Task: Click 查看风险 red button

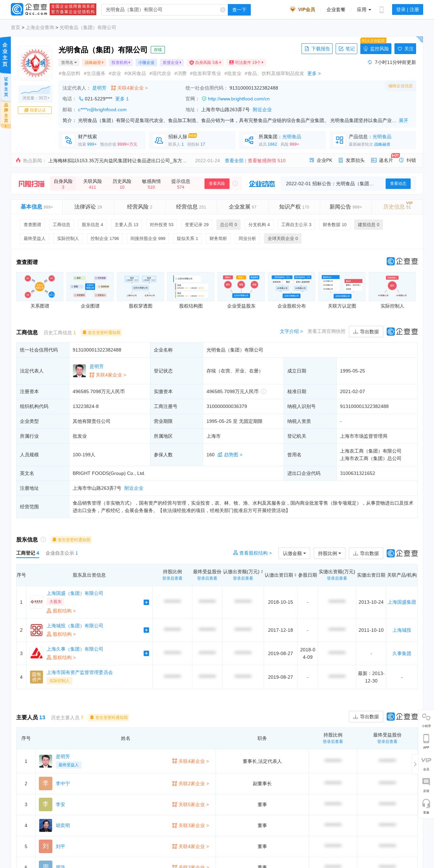Action: (217, 184)
